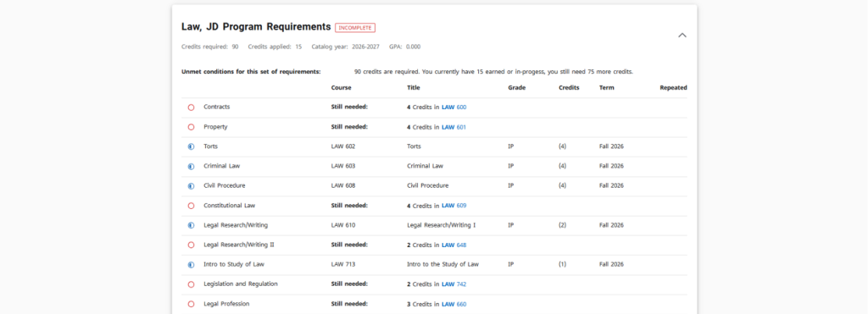Click the in-progress icon beside Legal Research/Writing
This screenshot has width=868, height=314.
pos(191,225)
